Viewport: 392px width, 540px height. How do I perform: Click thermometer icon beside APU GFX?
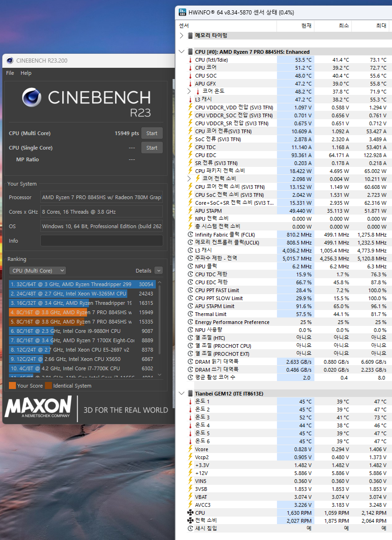(x=190, y=84)
